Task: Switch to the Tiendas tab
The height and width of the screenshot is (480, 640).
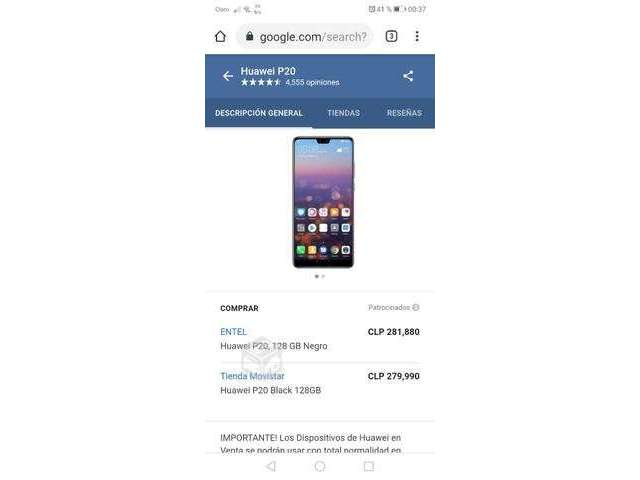Action: [x=343, y=113]
